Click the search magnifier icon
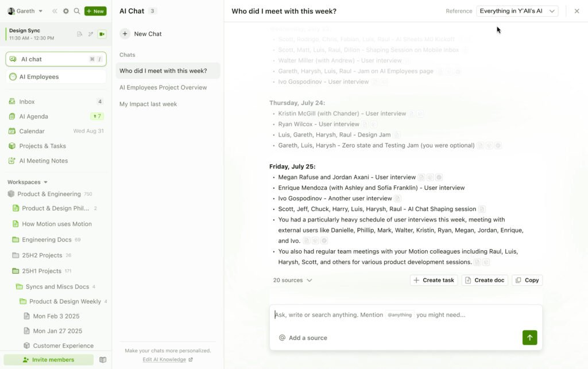Viewport: 588px width, 369px height. point(77,11)
